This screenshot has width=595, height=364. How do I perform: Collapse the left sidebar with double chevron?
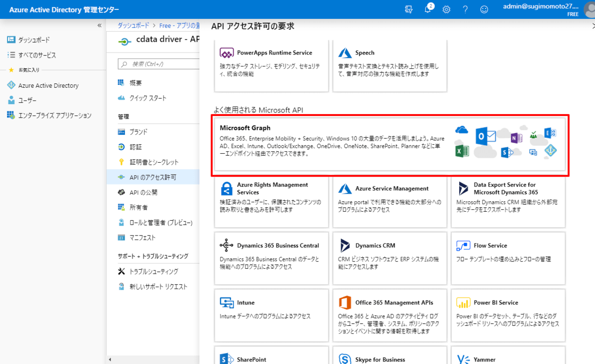tap(99, 25)
